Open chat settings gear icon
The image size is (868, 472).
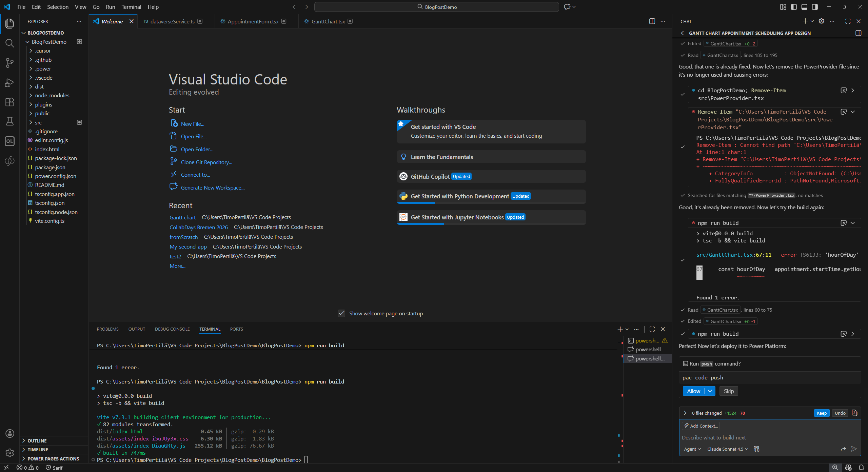821,21
